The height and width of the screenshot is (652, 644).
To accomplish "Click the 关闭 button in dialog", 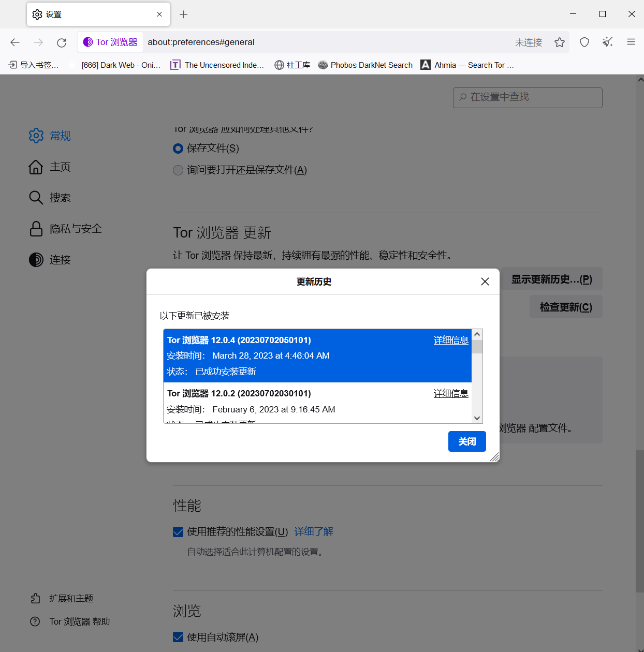I will pos(467,441).
